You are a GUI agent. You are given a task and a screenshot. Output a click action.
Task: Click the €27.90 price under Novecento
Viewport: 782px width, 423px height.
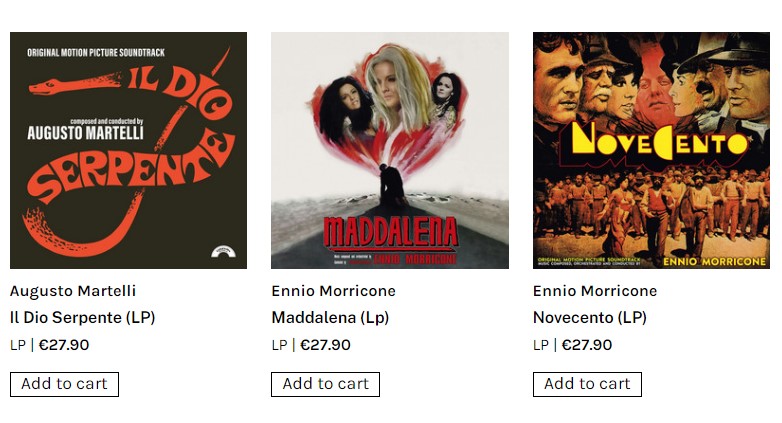tap(586, 345)
